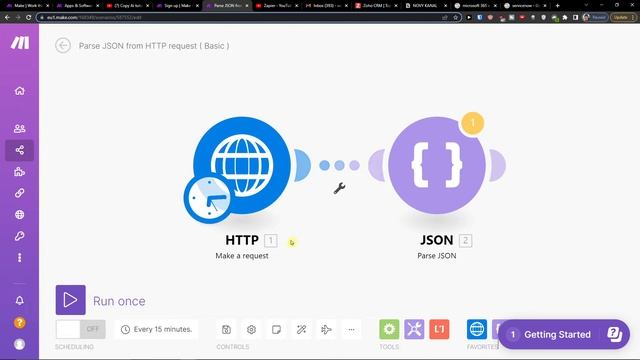Open the Home dashboard icon

pyautogui.click(x=20, y=91)
